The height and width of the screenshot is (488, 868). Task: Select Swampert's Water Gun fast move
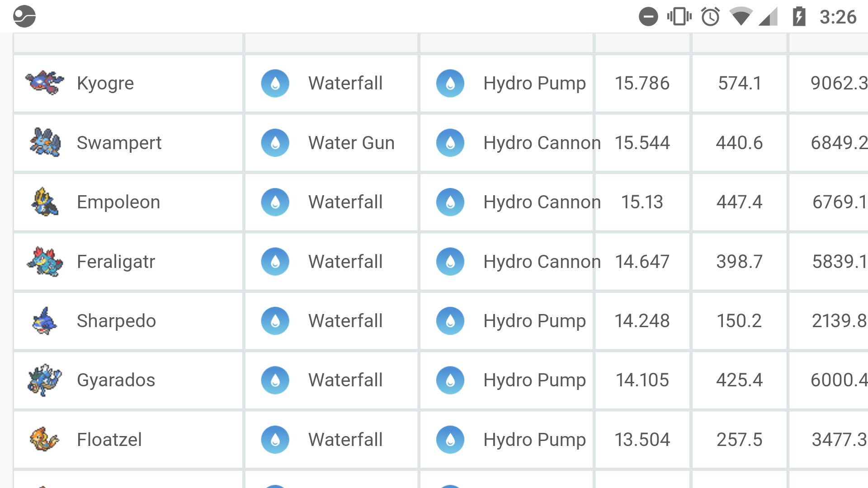click(x=351, y=143)
